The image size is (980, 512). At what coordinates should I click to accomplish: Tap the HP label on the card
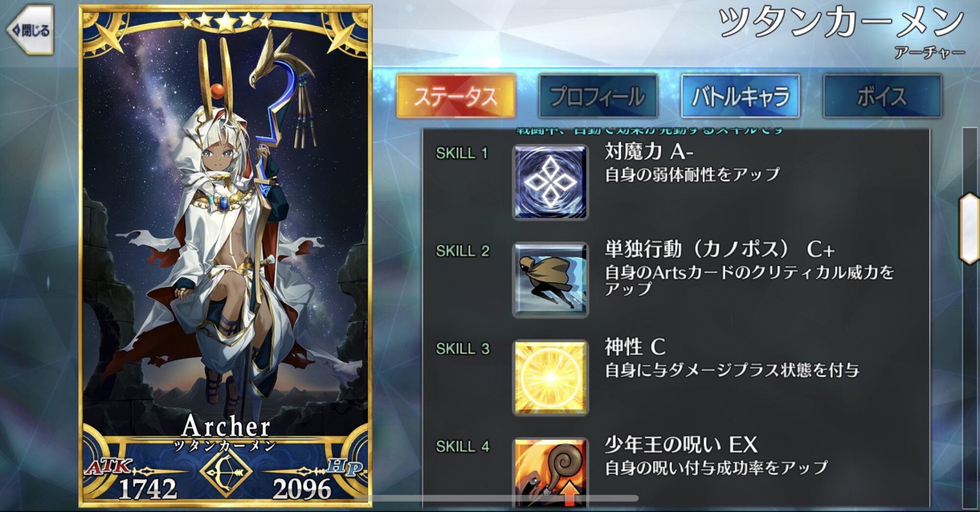coord(344,466)
